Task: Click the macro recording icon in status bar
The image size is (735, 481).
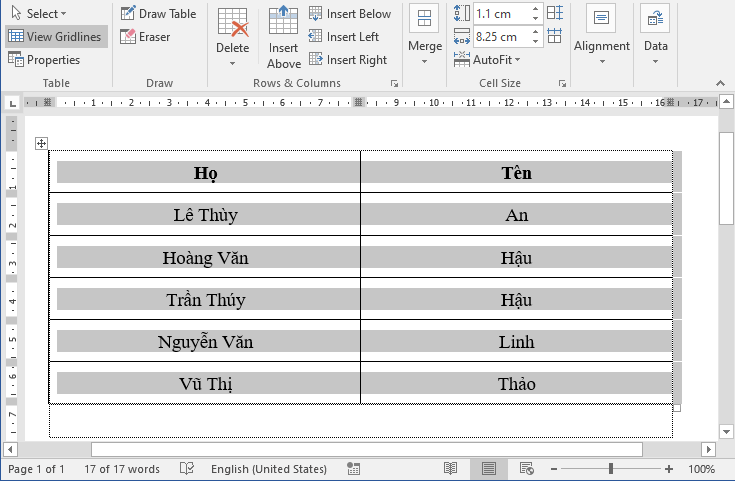Action: click(x=353, y=468)
